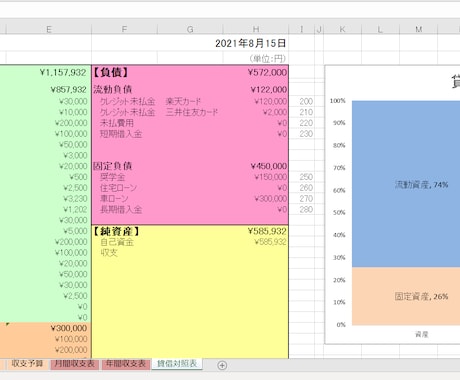Viewport: 460px width, 380px height.
Task: Click the 【純資産】 heading cell
Action: coord(116,231)
